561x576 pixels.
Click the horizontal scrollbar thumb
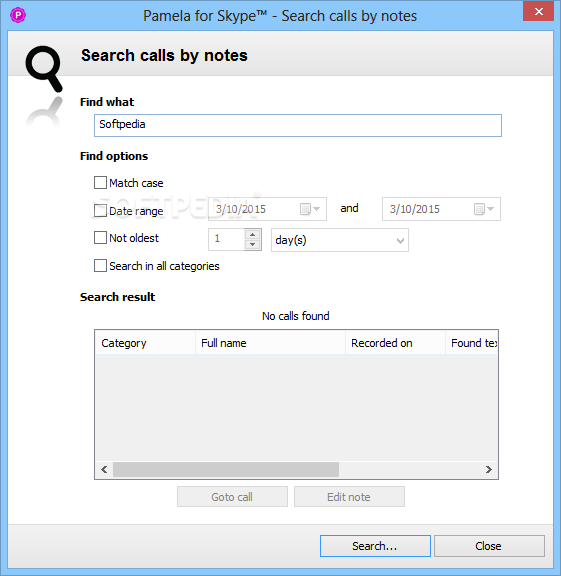[226, 469]
